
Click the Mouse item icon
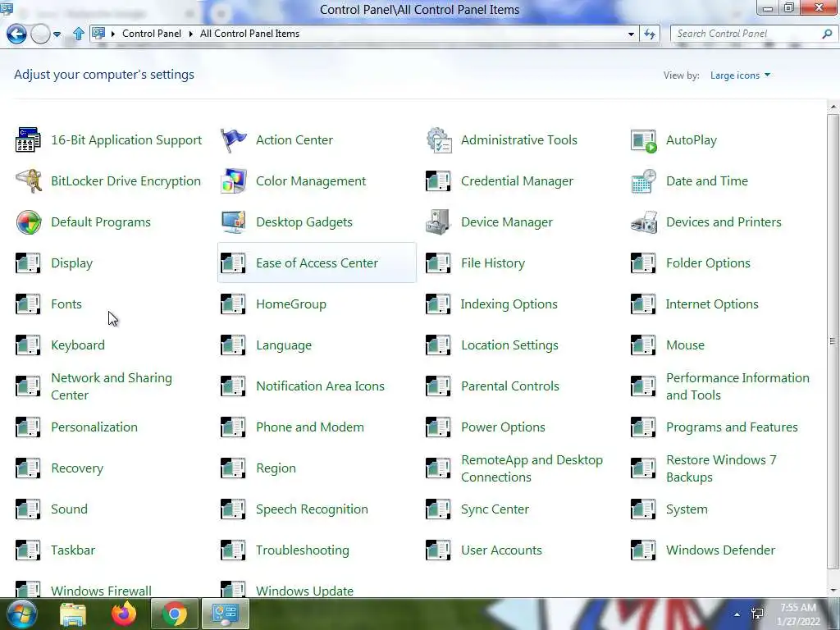click(643, 345)
